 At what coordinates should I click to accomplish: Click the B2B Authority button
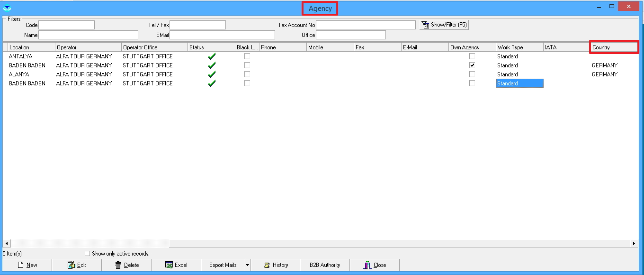coord(325,265)
